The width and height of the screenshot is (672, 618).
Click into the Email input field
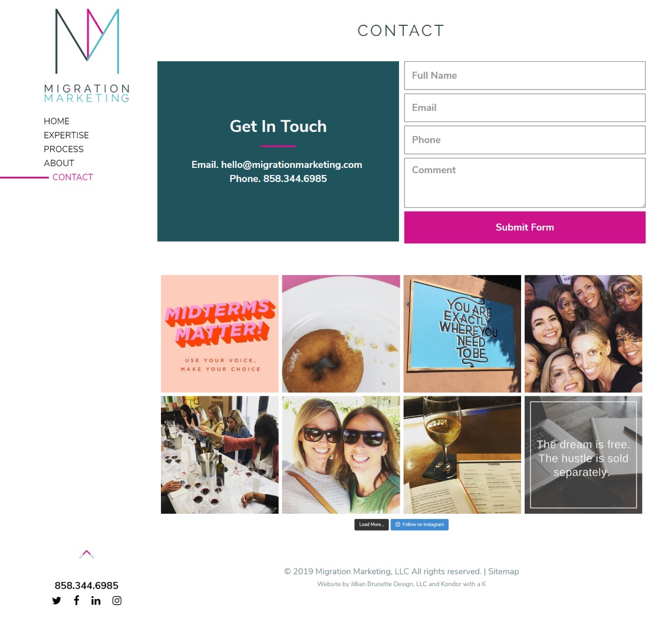pyautogui.click(x=525, y=107)
